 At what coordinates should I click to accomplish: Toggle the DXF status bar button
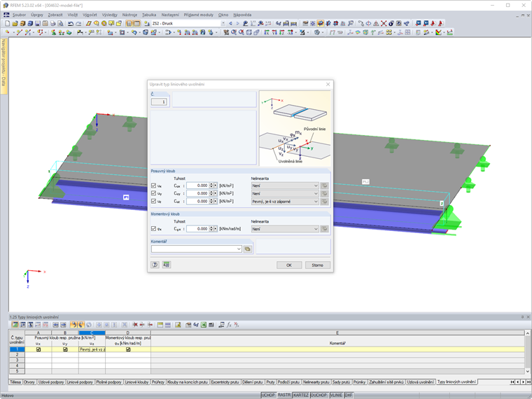tap(349, 395)
